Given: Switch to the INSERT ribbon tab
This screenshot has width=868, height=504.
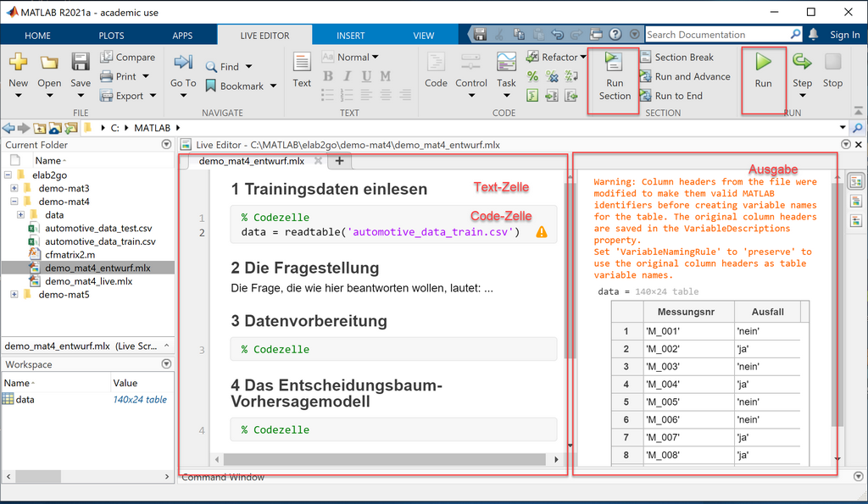Looking at the screenshot, I should pyautogui.click(x=350, y=36).
